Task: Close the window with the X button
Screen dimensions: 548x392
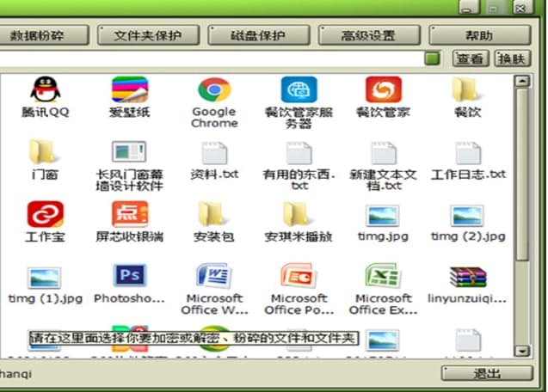Action: click(522, 8)
